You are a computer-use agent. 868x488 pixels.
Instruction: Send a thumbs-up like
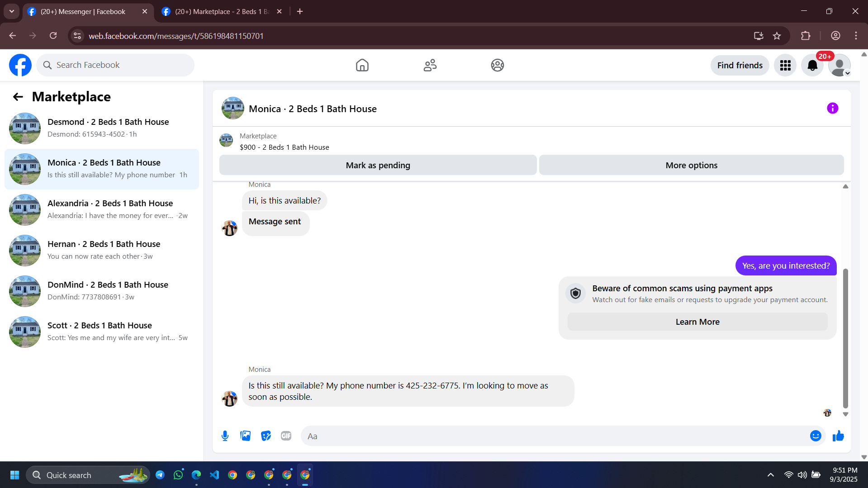838,436
